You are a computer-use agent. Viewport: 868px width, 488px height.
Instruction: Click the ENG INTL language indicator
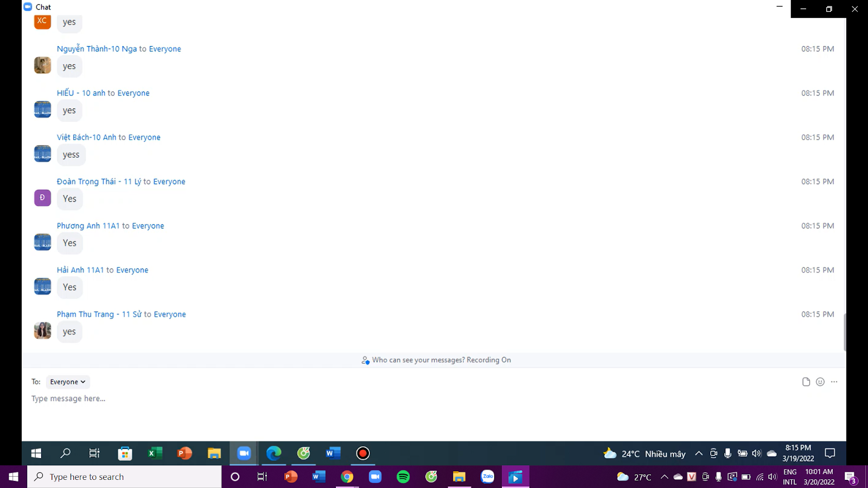(790, 477)
